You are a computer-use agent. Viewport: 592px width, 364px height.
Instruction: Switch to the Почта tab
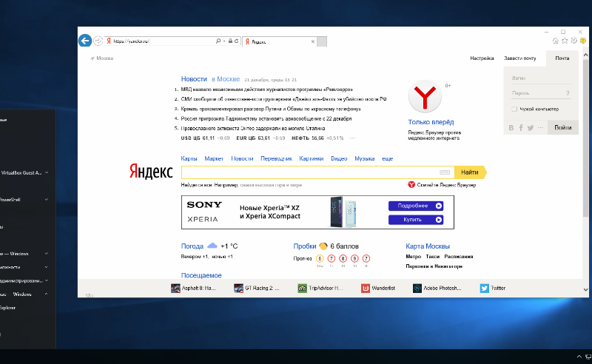tap(562, 58)
